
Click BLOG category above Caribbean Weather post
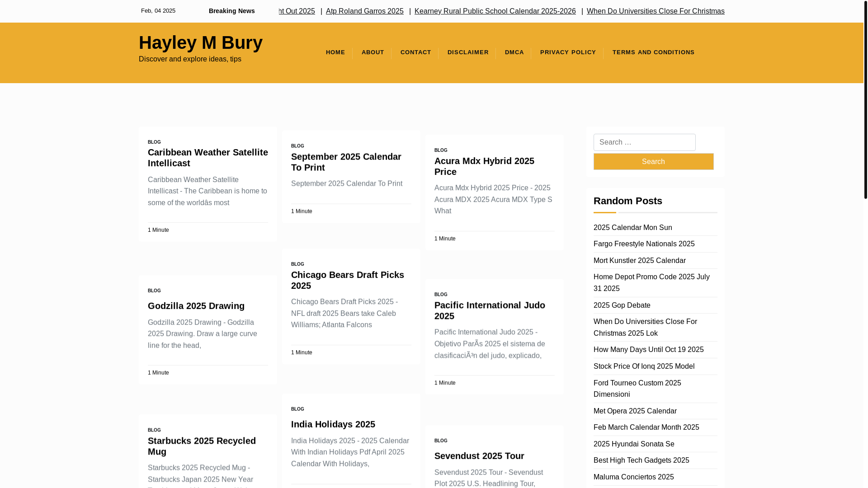154,142
